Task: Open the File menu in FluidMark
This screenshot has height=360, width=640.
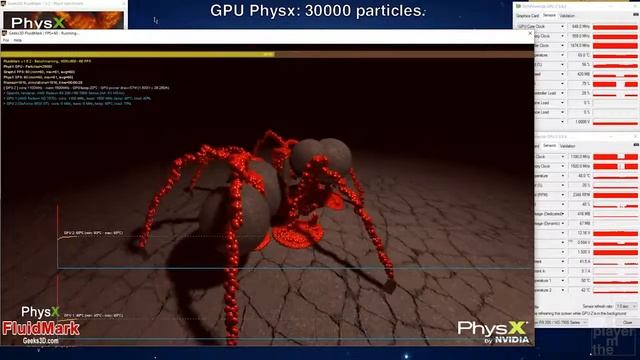Action: (6, 40)
